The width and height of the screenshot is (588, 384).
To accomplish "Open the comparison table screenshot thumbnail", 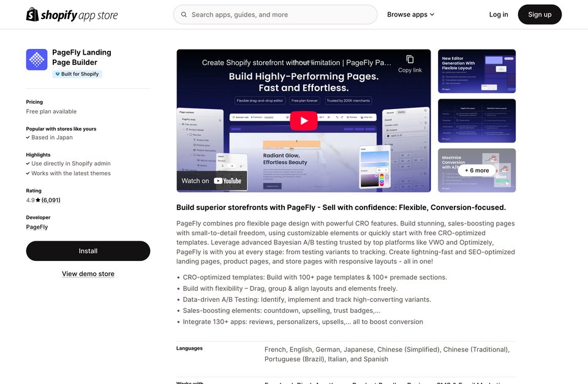I will [x=477, y=121].
